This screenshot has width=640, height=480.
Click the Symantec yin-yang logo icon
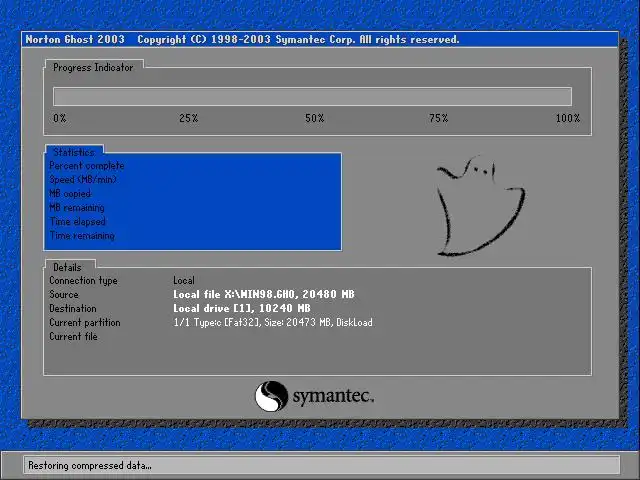(271, 396)
